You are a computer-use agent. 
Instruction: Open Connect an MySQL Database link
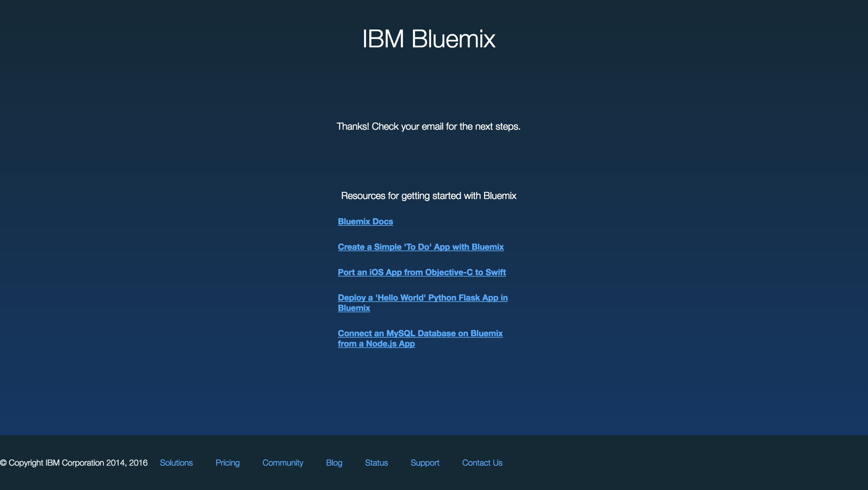pos(420,334)
